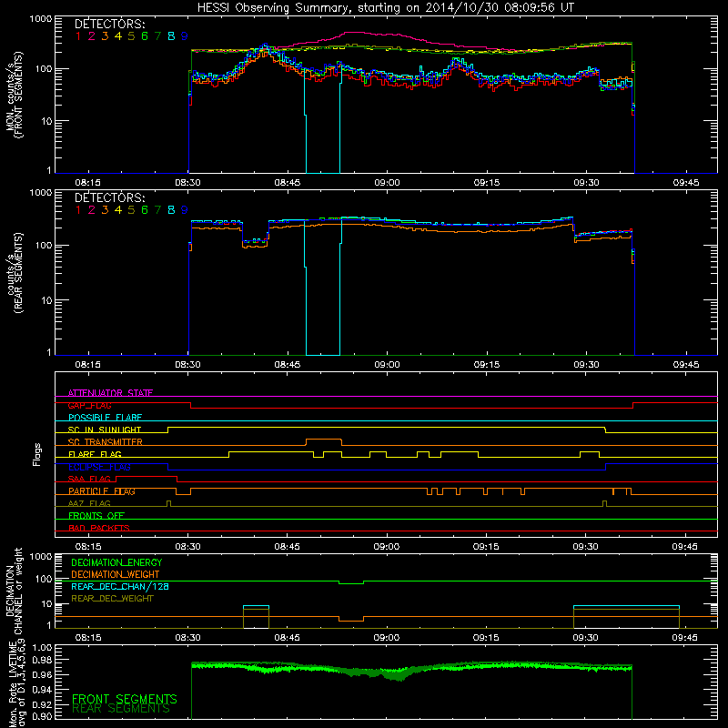Select detector 8 in front segments legend
The width and height of the screenshot is (728, 728).
click(x=171, y=35)
